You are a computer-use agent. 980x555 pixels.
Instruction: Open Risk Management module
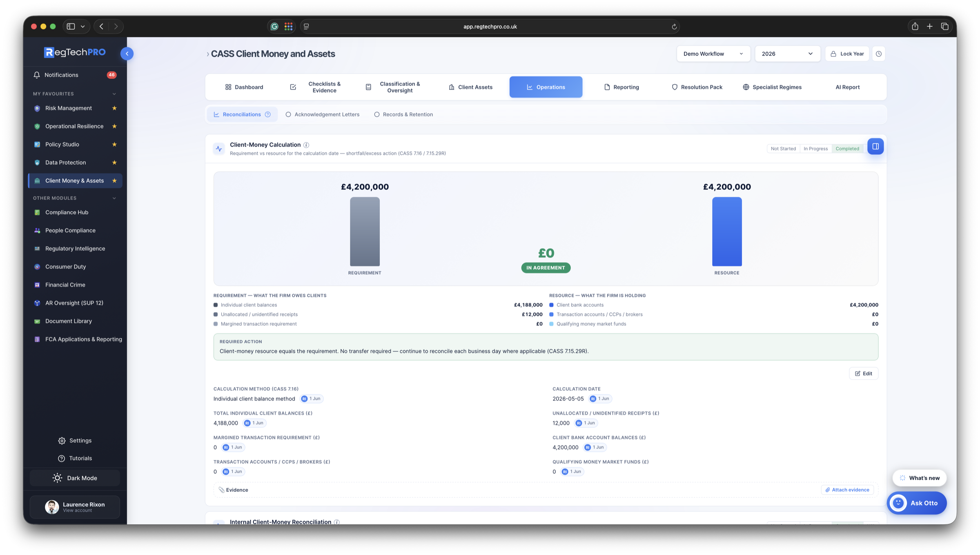(x=69, y=108)
